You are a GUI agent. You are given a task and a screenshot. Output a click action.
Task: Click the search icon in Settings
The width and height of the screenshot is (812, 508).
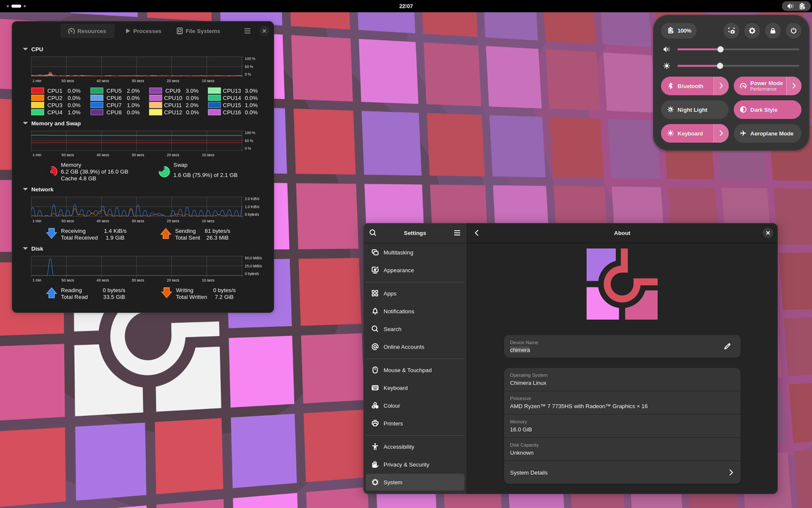pyautogui.click(x=373, y=233)
